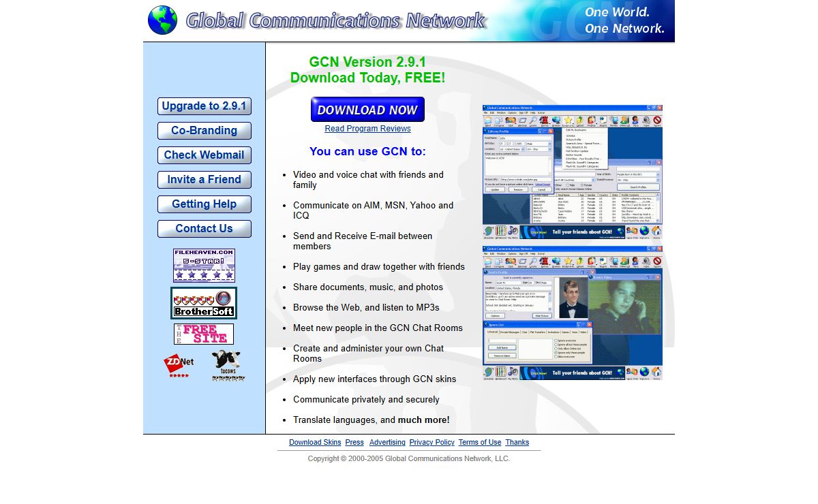This screenshot has width=818, height=504.
Task: Click the copyright 2000-2005 notice text
Action: (409, 459)
